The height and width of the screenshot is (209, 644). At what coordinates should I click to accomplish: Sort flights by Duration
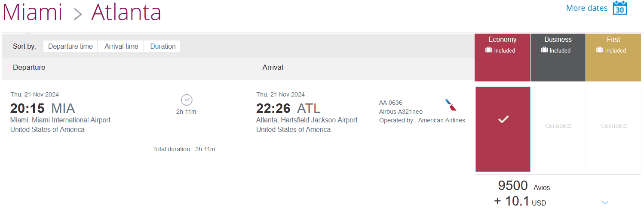pyautogui.click(x=163, y=47)
